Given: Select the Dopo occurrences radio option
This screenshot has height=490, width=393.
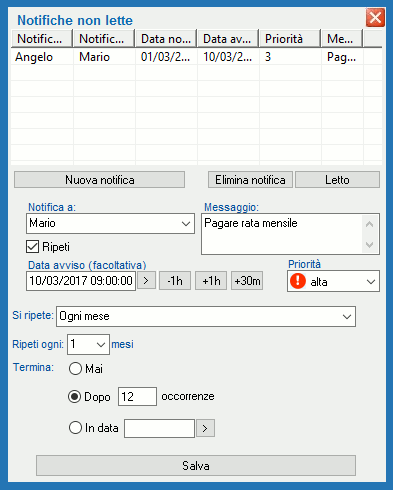Looking at the screenshot, I should point(75,397).
